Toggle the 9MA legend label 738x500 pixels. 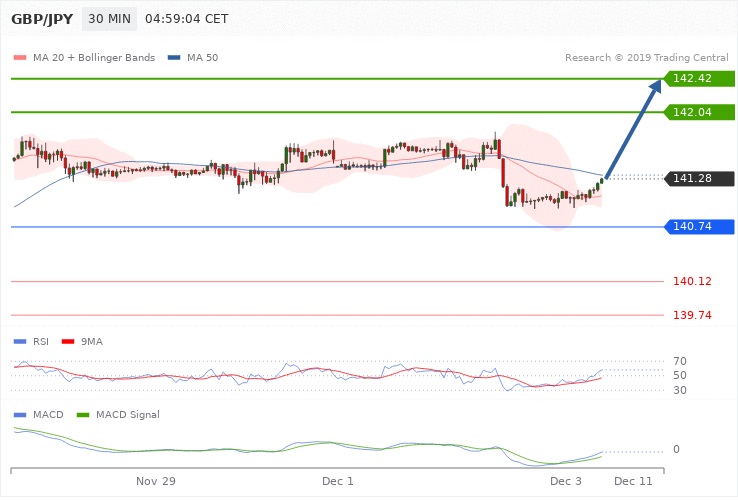pos(93,341)
